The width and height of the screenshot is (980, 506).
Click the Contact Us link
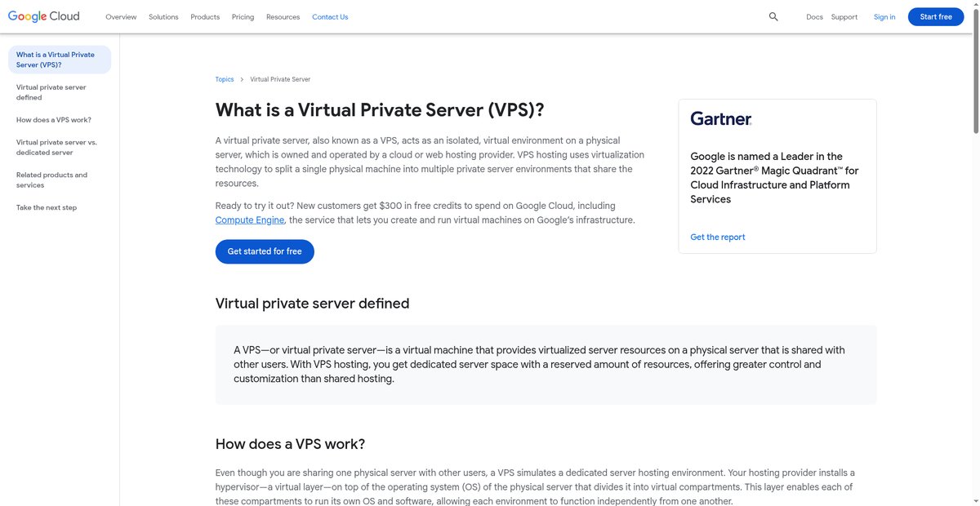pyautogui.click(x=330, y=16)
